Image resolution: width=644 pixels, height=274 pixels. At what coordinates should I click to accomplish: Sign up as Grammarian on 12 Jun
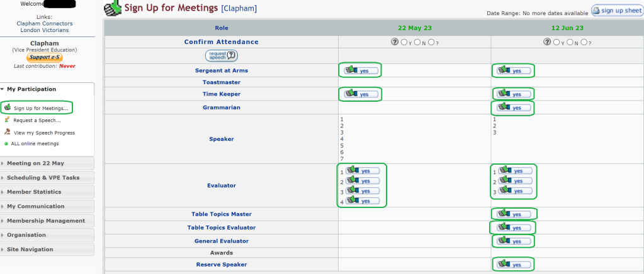coord(514,108)
